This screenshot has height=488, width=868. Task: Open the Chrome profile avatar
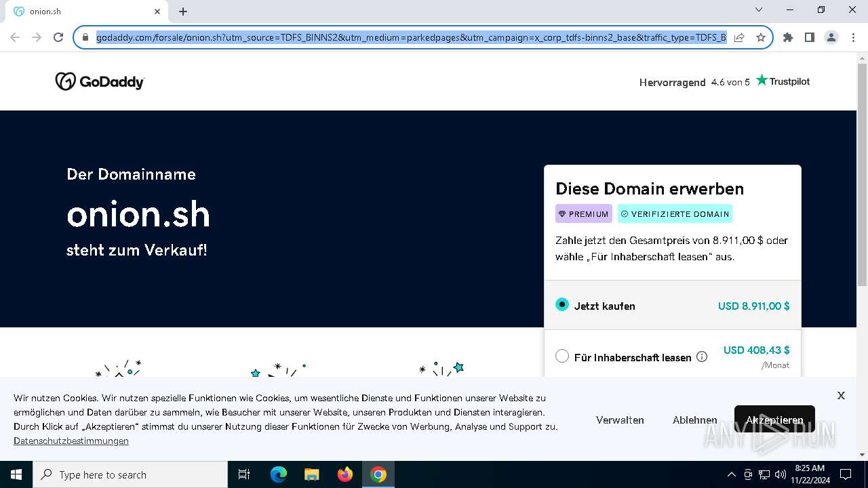click(x=831, y=37)
